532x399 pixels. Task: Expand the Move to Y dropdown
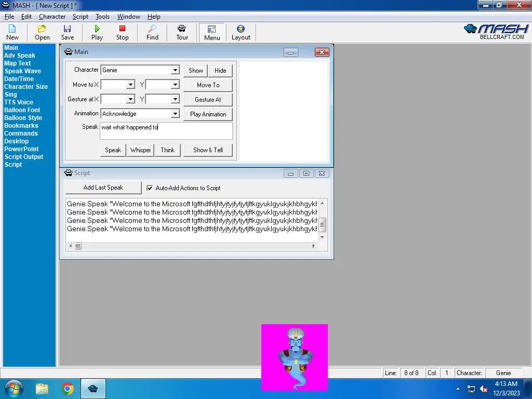pos(175,85)
